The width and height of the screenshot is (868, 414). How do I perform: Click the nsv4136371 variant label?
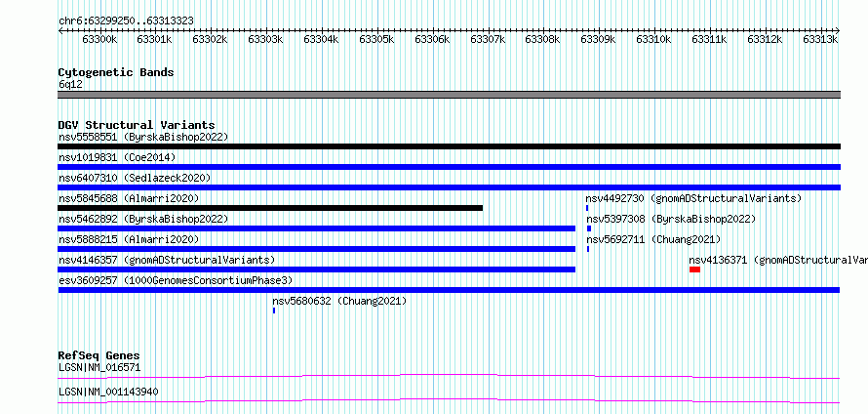tap(778, 260)
